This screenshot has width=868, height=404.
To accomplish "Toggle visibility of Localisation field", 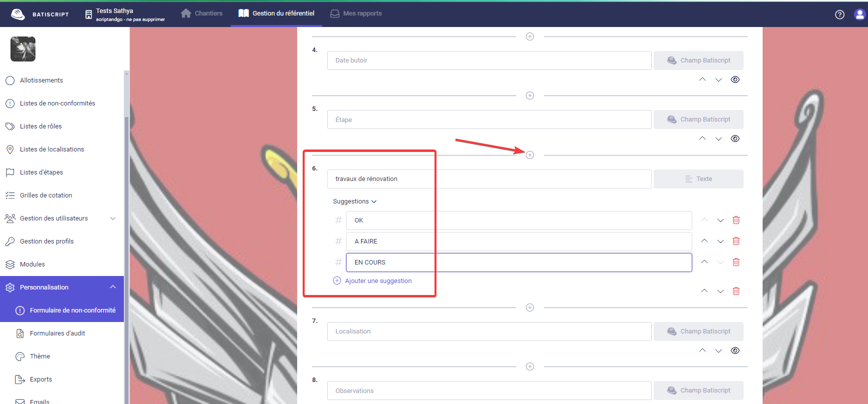I will (735, 350).
